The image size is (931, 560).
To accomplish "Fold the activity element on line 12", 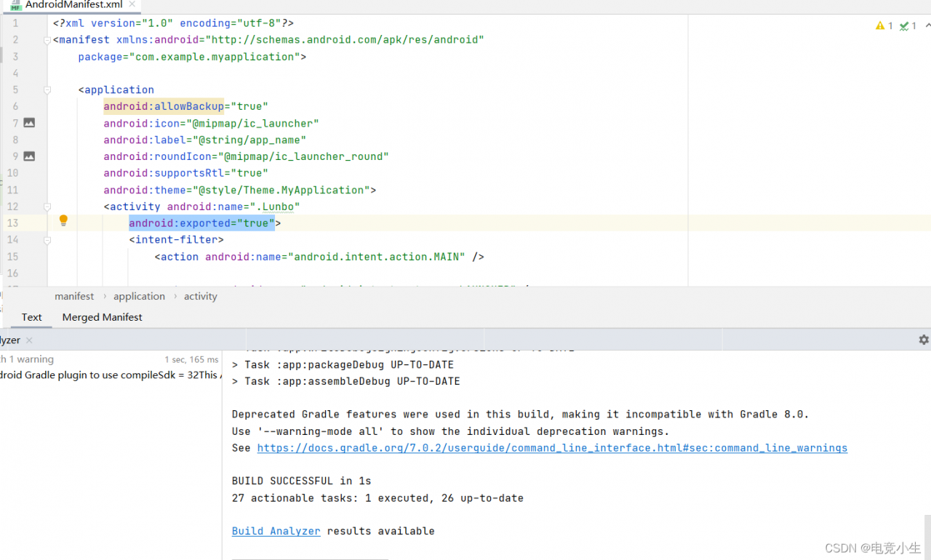I will pos(47,207).
